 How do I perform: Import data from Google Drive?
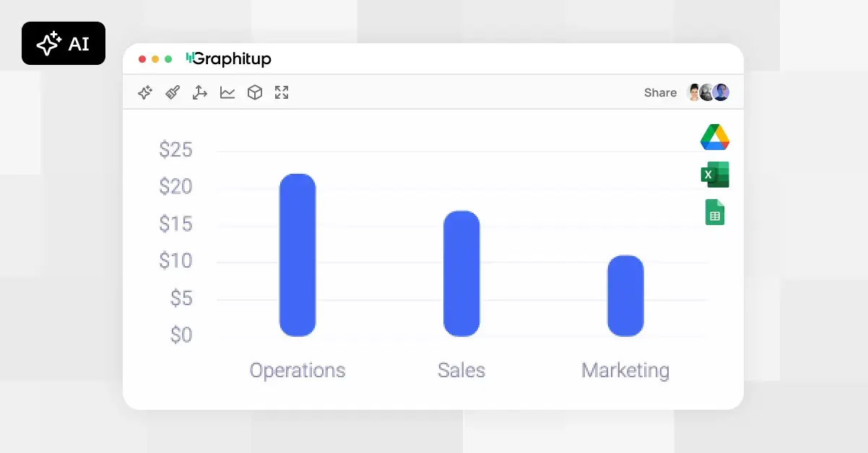(x=715, y=137)
